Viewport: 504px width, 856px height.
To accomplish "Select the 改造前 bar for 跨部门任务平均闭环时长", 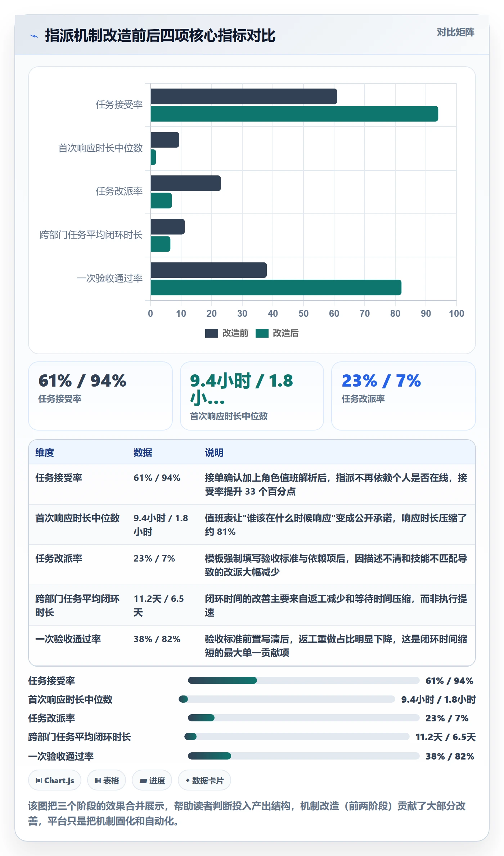I will (x=168, y=227).
